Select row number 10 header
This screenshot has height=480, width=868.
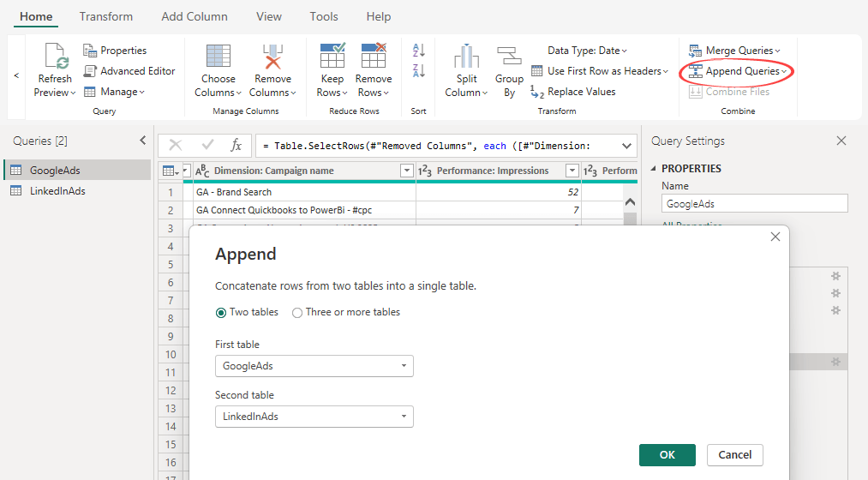click(171, 355)
